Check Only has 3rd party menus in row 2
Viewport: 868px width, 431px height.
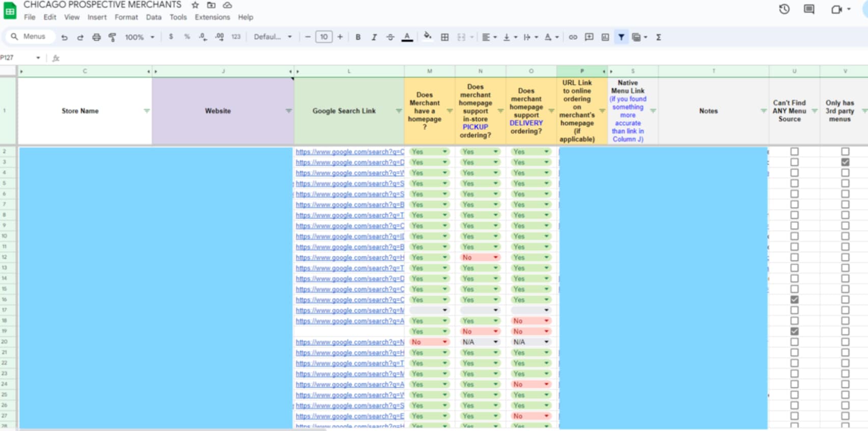coord(845,152)
